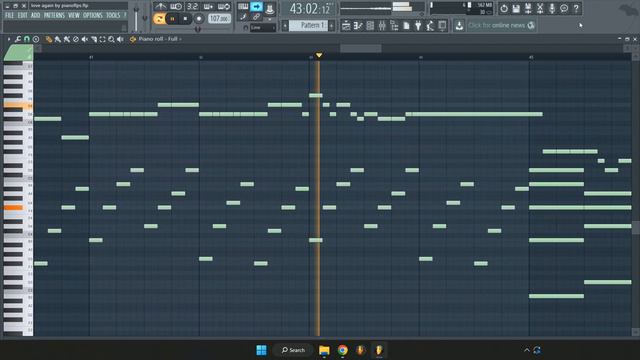
Task: Save the project with floppy icon
Action: (x=516, y=8)
